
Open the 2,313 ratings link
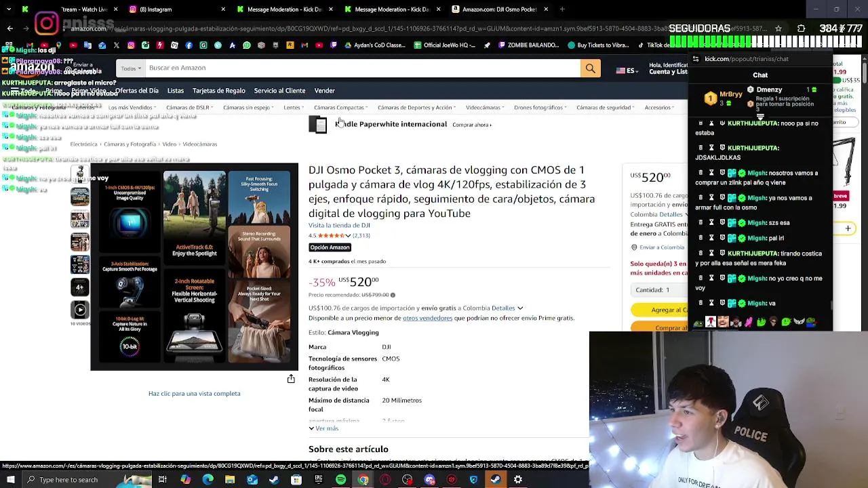(x=361, y=236)
